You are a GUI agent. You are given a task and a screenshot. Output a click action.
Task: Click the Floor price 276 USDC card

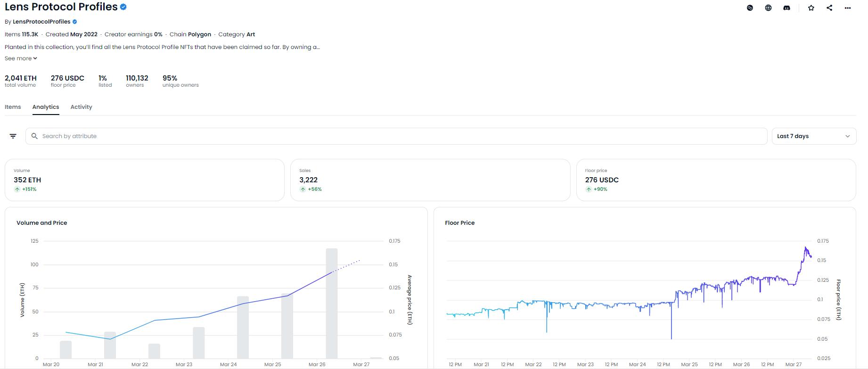pyautogui.click(x=715, y=180)
